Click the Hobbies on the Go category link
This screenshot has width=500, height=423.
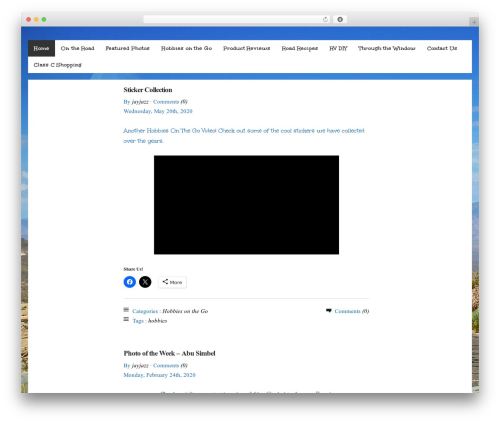point(185,311)
